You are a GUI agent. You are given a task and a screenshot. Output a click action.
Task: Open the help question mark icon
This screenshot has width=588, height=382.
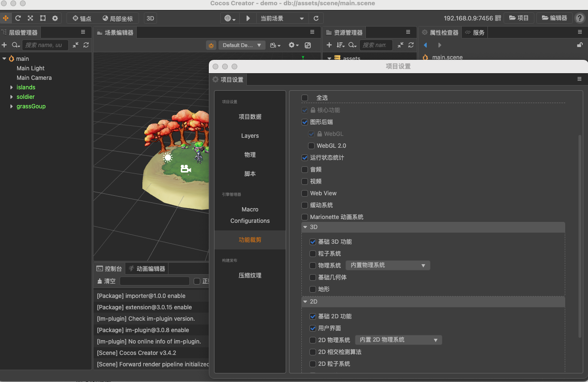[579, 18]
